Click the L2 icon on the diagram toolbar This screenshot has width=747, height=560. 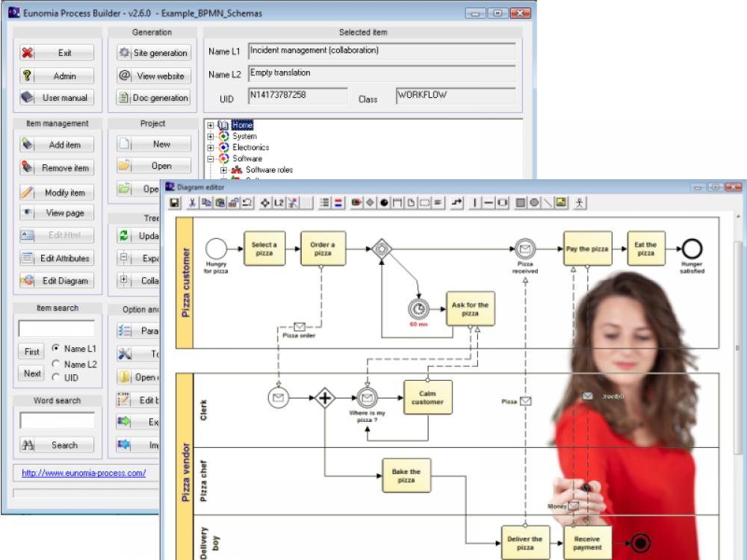tap(278, 202)
